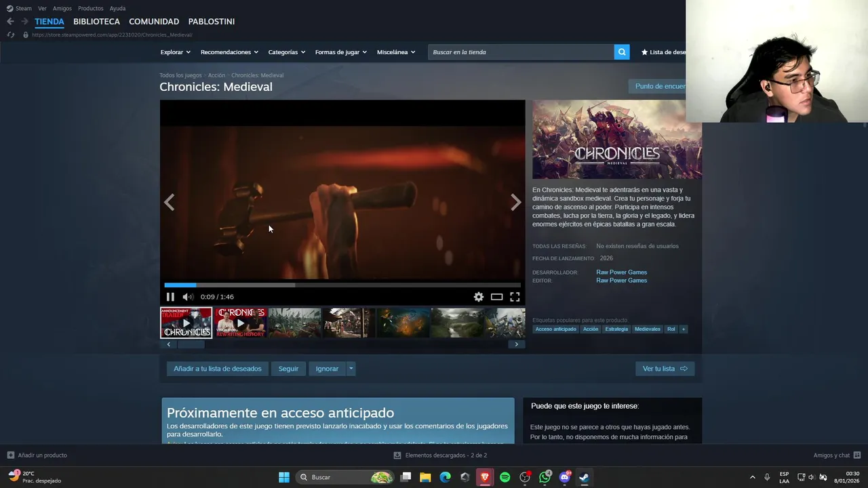Click the Ignorar button
Viewport: 868px width, 488px height.
(327, 369)
